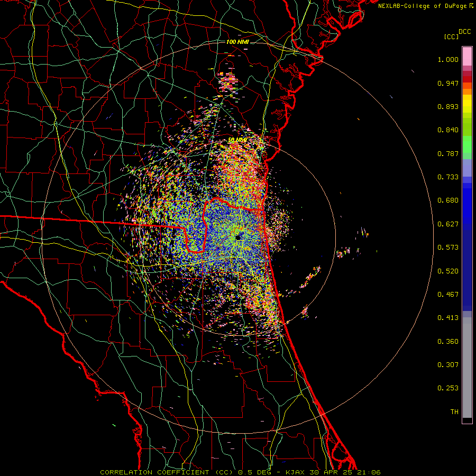Screen dimensions: 476x476
Task: Click the 0.360 scale value
Action: (448, 342)
